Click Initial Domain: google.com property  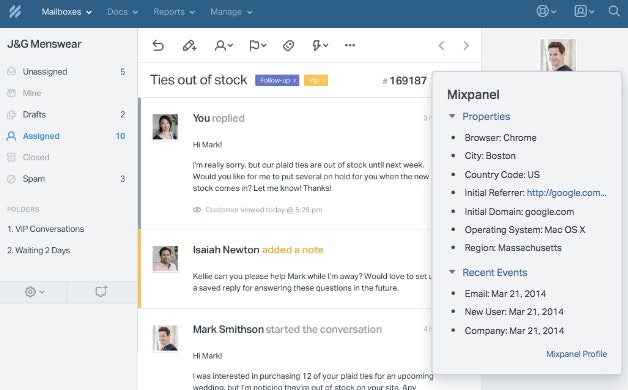[x=519, y=212]
